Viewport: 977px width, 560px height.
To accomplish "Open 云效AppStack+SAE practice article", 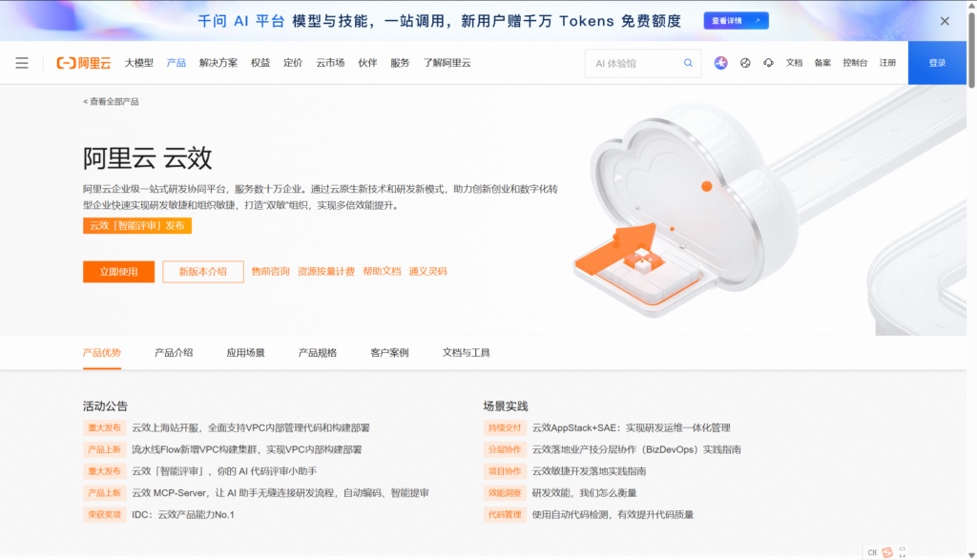I will point(632,428).
